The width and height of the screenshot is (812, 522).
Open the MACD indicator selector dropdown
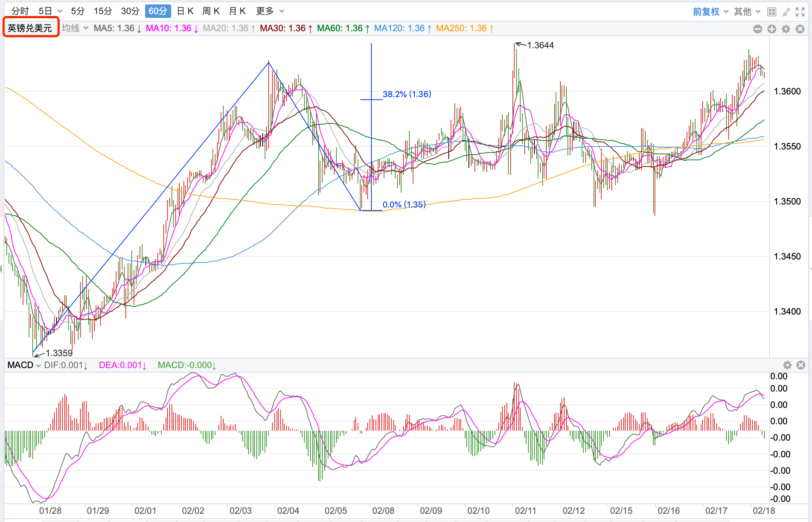[x=24, y=365]
